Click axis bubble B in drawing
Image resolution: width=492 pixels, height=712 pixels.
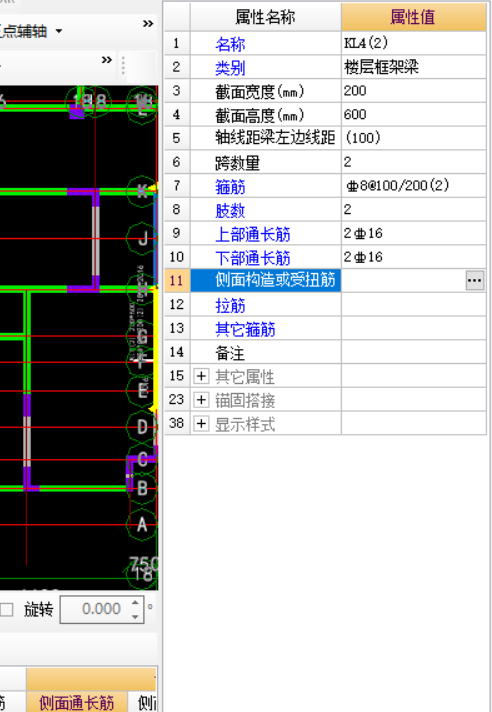tap(142, 489)
